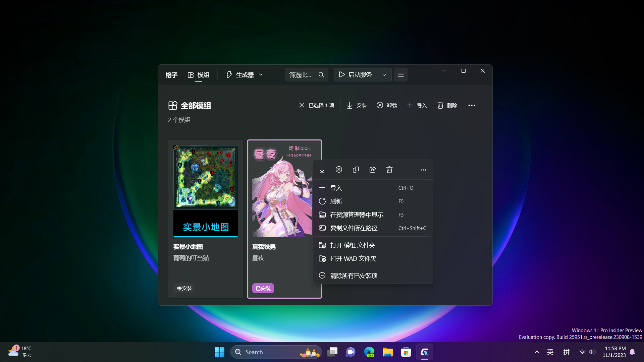Click trash icon in context menu toolbar
This screenshot has height=362, width=644.
click(389, 170)
